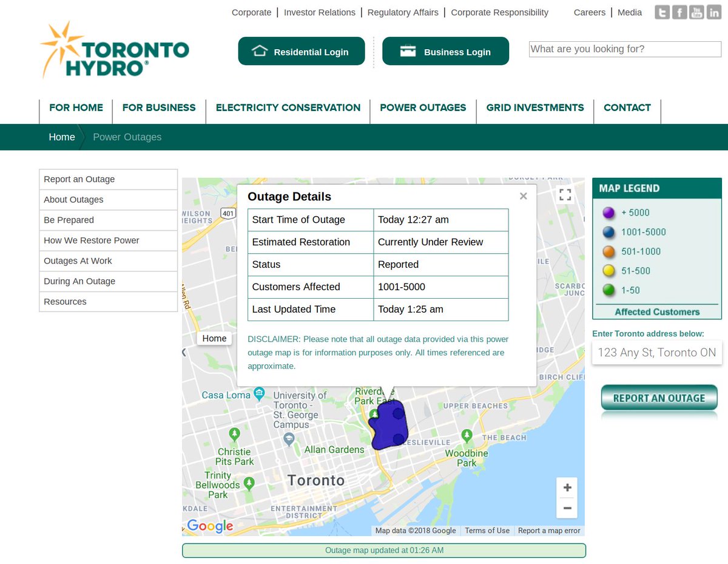The width and height of the screenshot is (728, 564).
Task: Open the Power Outages menu
Action: (423, 107)
